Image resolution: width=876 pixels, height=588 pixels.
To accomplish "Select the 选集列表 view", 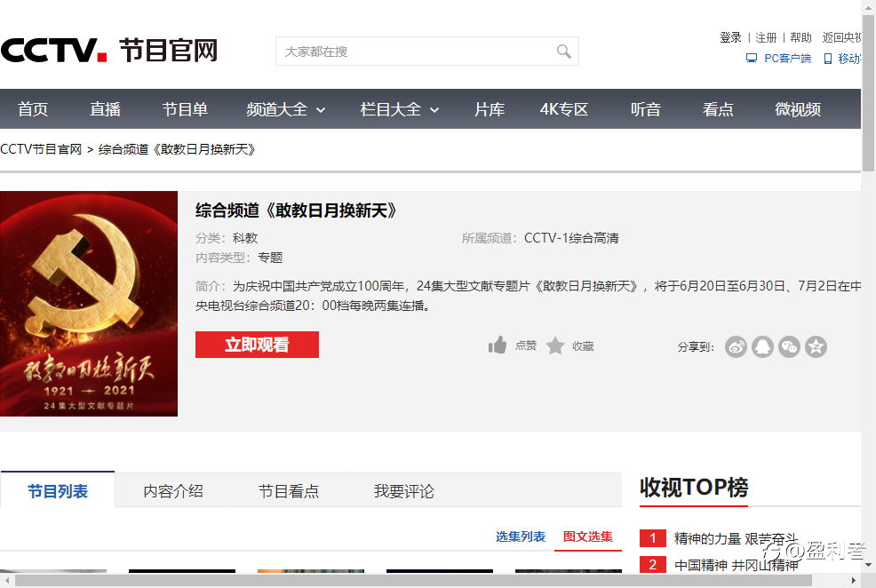I will pyautogui.click(x=520, y=536).
